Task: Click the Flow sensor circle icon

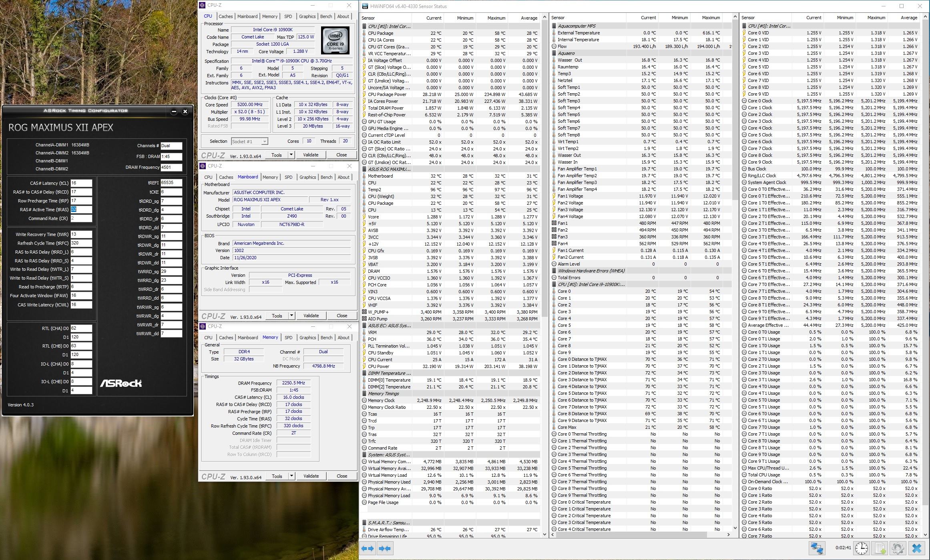Action: pos(554,46)
